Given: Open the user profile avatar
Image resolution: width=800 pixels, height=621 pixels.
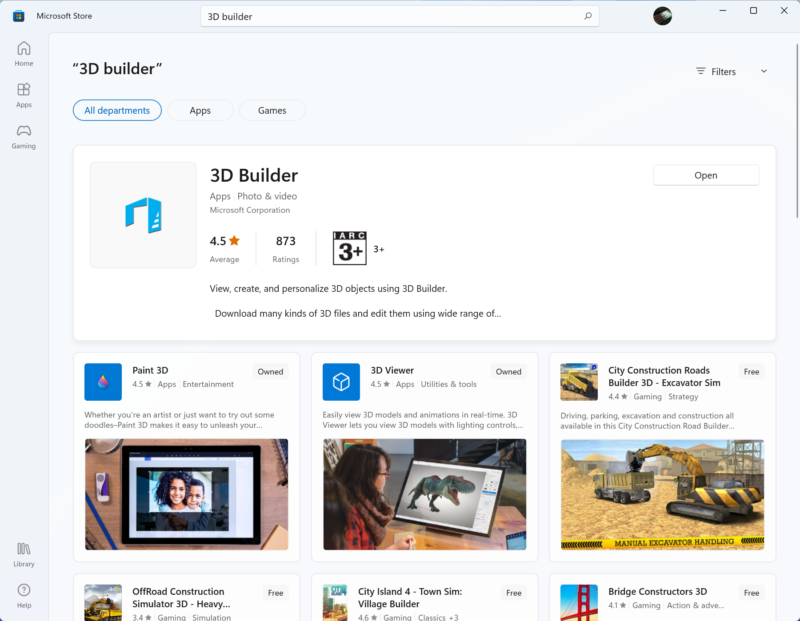Looking at the screenshot, I should 662,16.
